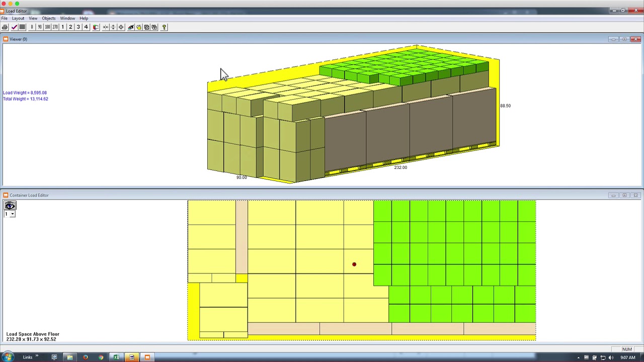Open Firefox from taskbar

pos(86,357)
